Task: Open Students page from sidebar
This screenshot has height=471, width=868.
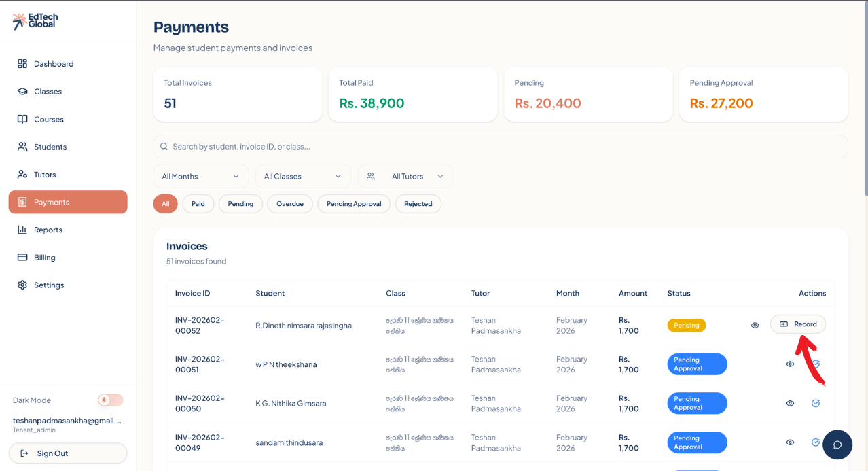Action: pos(50,147)
